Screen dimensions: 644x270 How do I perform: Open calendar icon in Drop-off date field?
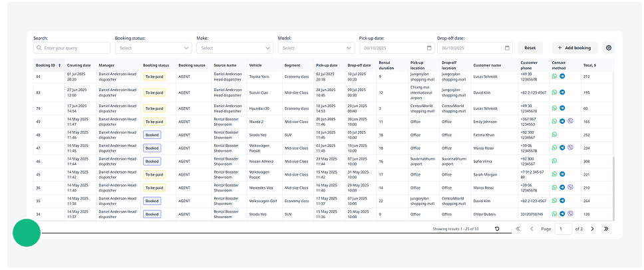507,48
